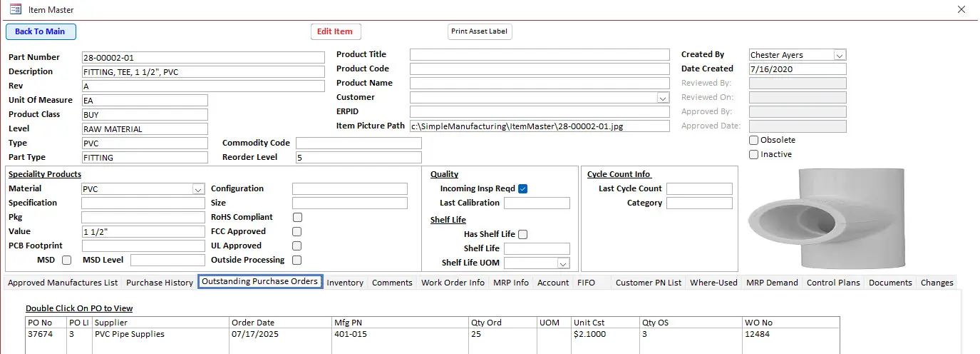Screen dimensions: 980x354
Task: Expand the Material dropdown
Action: coord(198,189)
